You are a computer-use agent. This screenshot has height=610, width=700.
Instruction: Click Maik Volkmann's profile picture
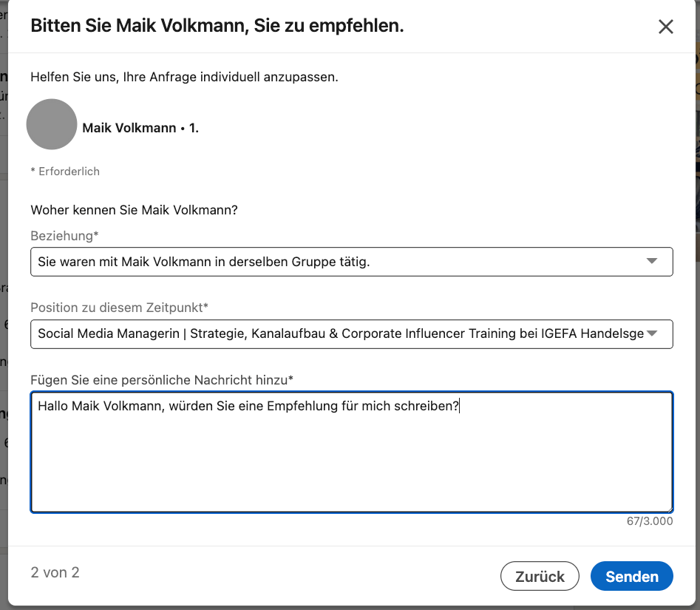coord(52,125)
